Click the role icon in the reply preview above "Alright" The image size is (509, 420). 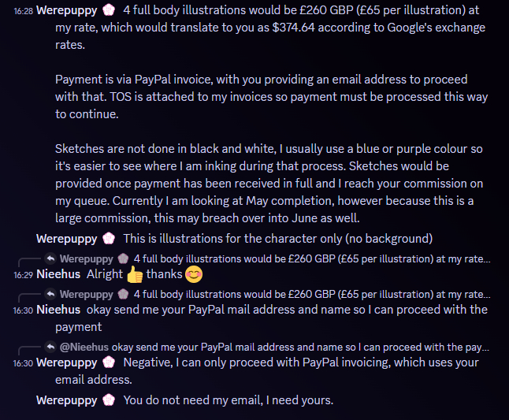(x=123, y=258)
